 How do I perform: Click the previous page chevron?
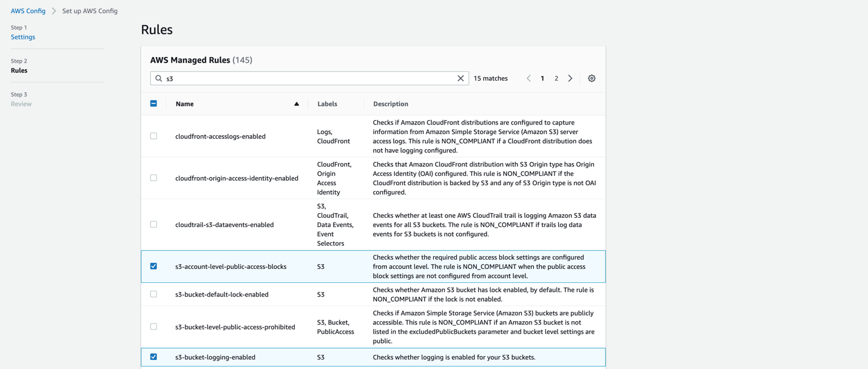pos(528,78)
